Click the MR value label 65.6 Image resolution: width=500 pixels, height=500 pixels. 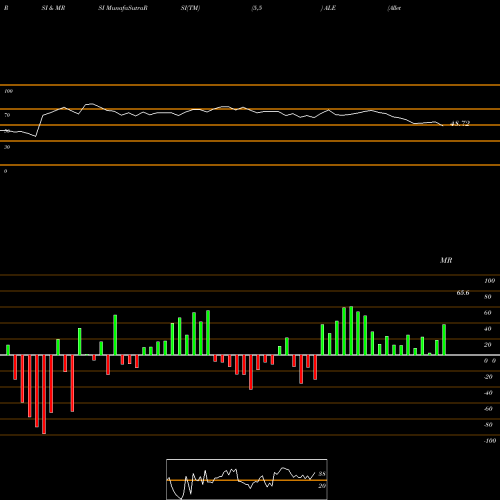click(463, 293)
